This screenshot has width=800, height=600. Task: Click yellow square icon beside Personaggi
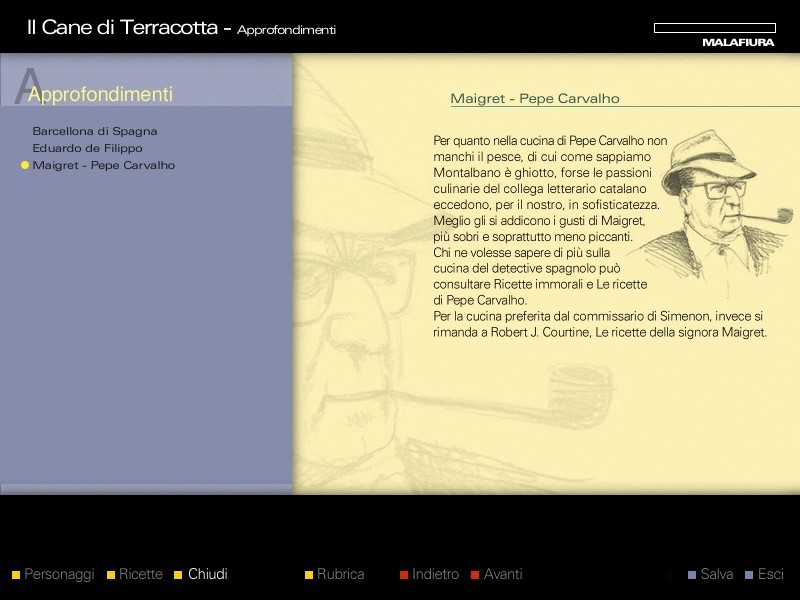16,575
